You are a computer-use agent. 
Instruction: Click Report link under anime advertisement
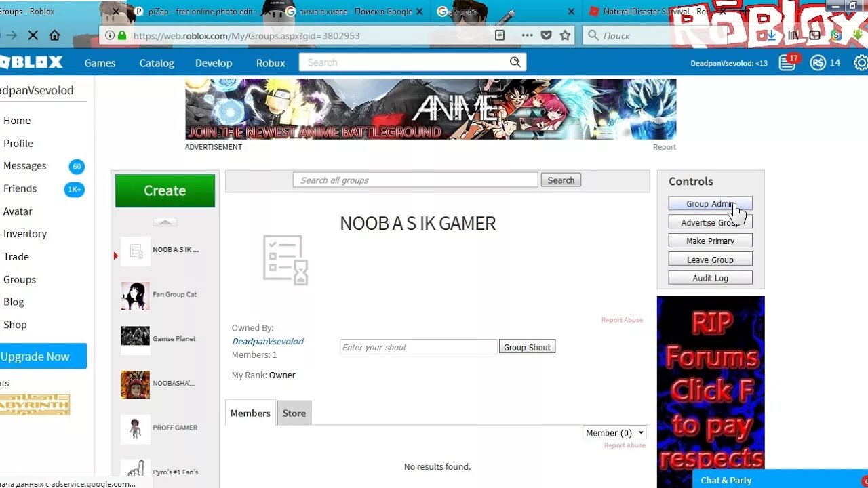665,147
